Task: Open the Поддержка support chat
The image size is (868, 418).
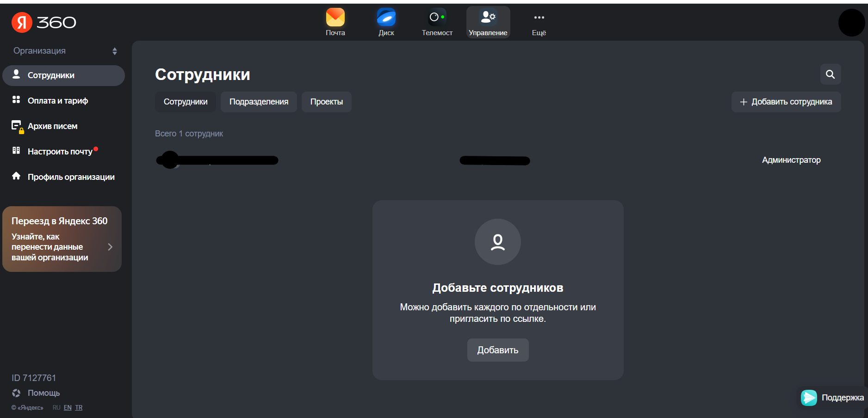Action: pos(832,398)
